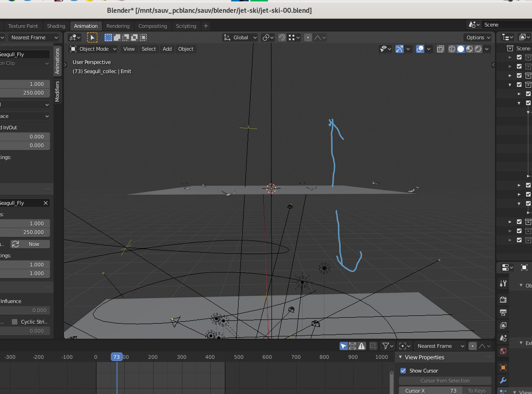
Task: Toggle viewport overlays display
Action: click(x=420, y=49)
